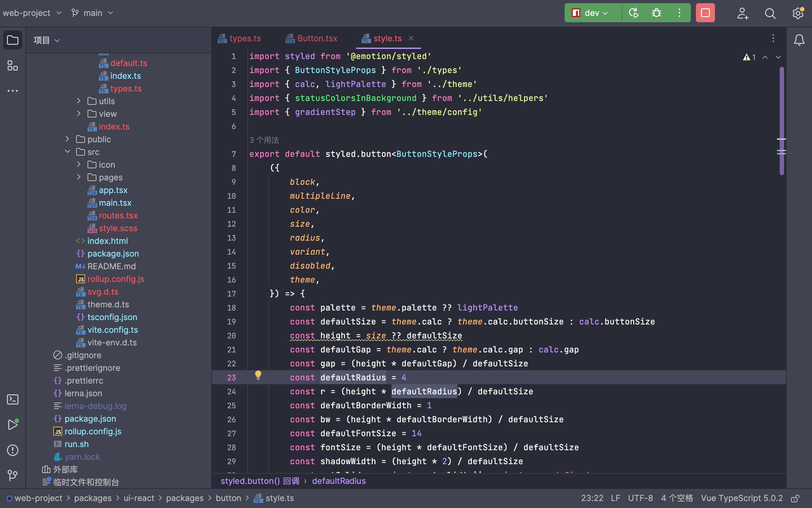Image resolution: width=812 pixels, height=508 pixels.
Task: Open the Structure tool window icon
Action: tap(13, 65)
